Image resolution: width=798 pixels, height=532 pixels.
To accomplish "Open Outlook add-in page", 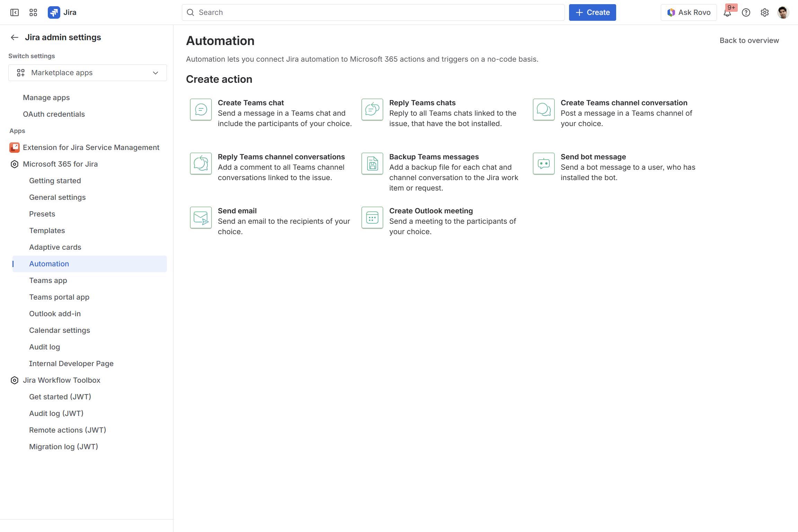I will 55,314.
